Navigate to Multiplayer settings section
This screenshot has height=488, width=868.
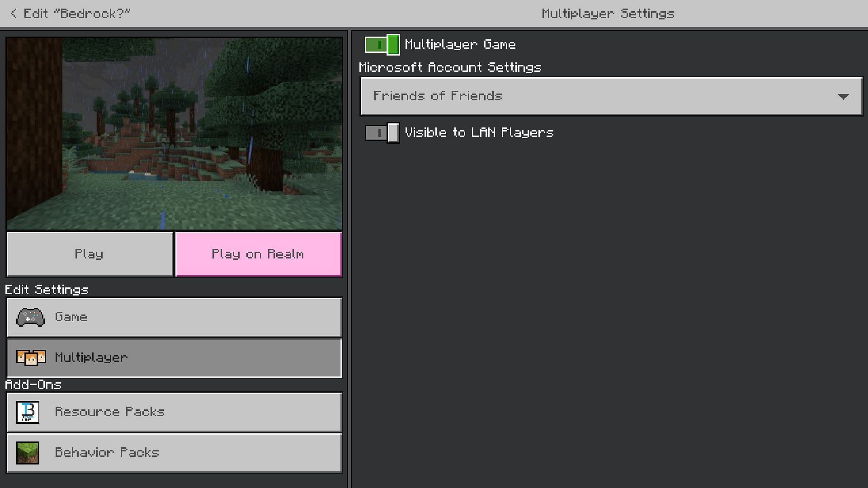[174, 357]
